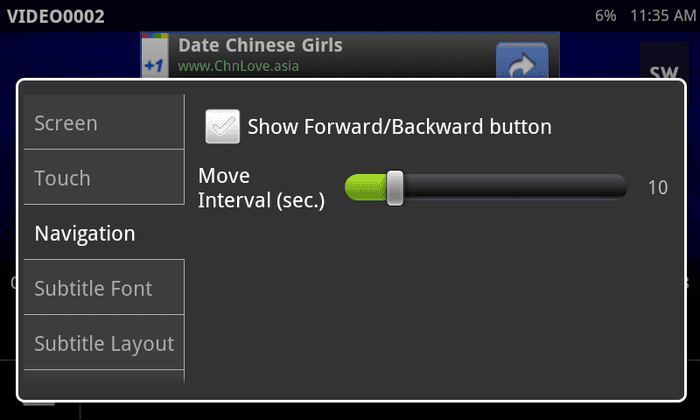
Task: Click the Move Interval slider handle
Action: click(395, 188)
